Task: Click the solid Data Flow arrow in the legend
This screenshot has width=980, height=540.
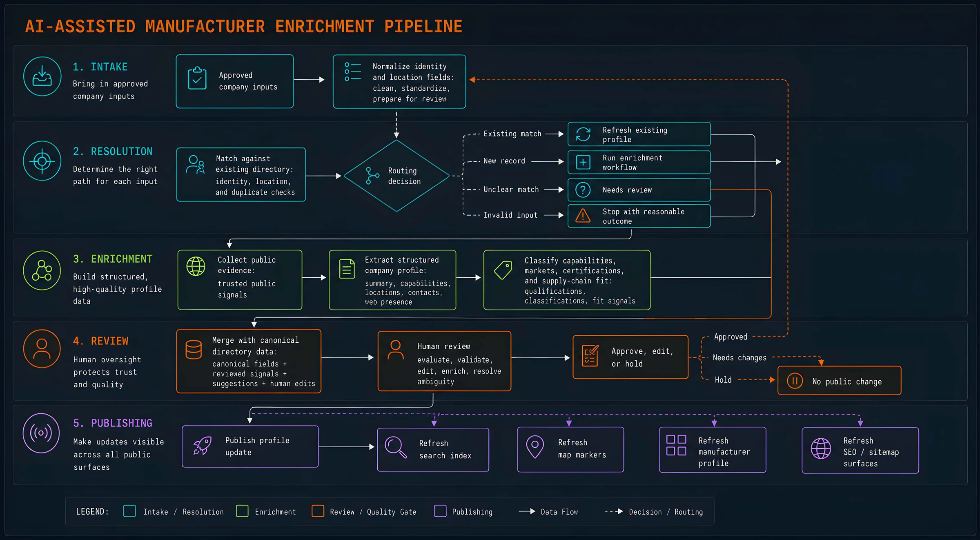Action: 527,511
